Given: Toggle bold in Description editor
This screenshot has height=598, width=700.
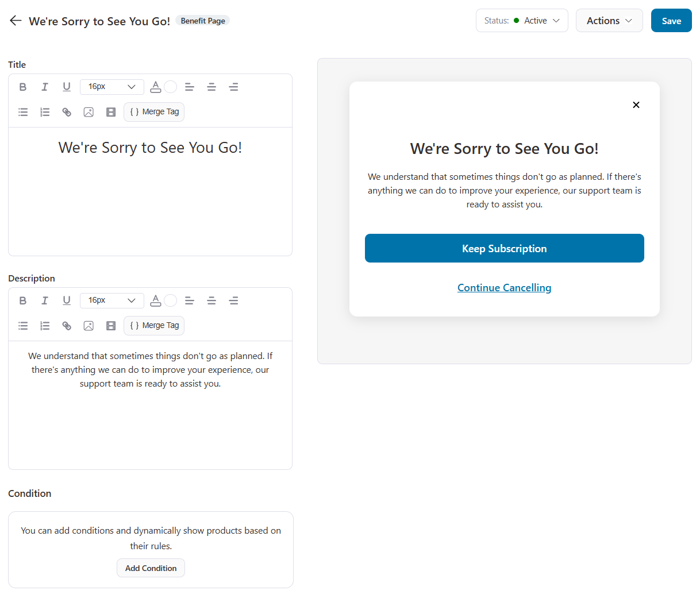Looking at the screenshot, I should point(23,300).
